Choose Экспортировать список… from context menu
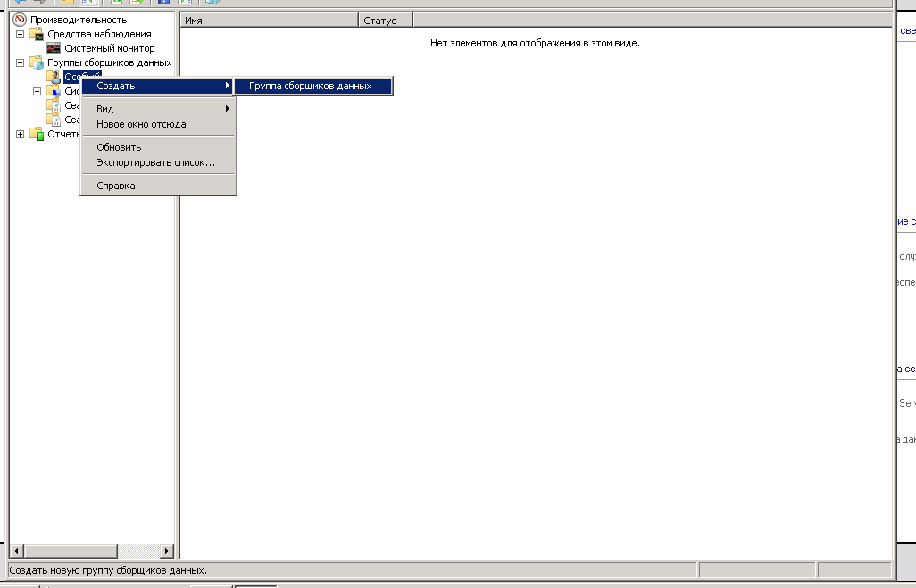The image size is (916, 588). (x=155, y=162)
